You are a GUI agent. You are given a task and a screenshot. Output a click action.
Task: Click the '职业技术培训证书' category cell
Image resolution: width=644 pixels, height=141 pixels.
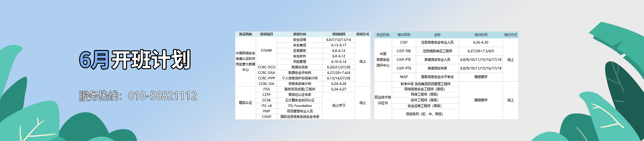point(383,100)
